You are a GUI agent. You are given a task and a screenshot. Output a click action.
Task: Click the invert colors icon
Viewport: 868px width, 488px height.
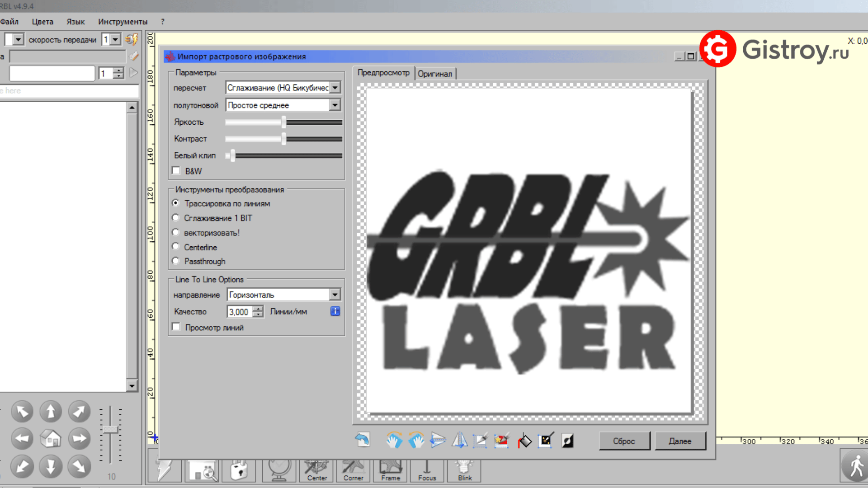coord(567,440)
